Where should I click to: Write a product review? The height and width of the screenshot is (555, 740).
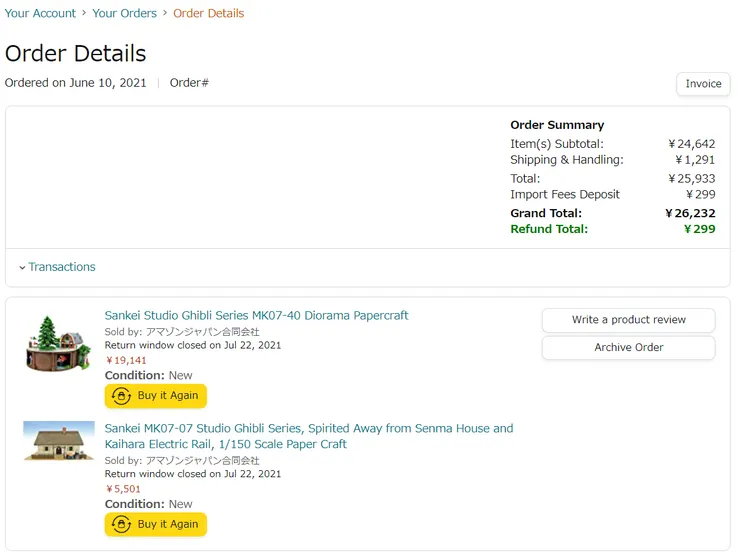[628, 320]
